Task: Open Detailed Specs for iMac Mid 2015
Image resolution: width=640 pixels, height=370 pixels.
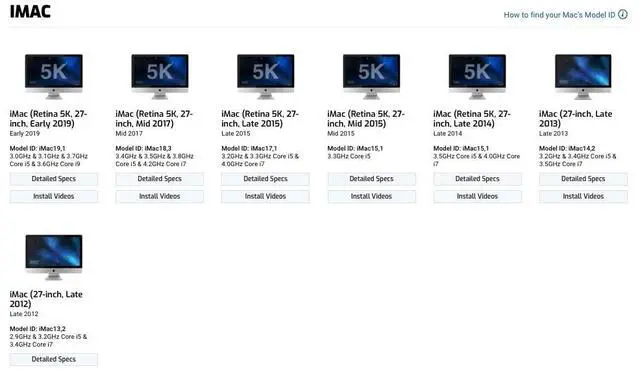Action: (x=371, y=179)
